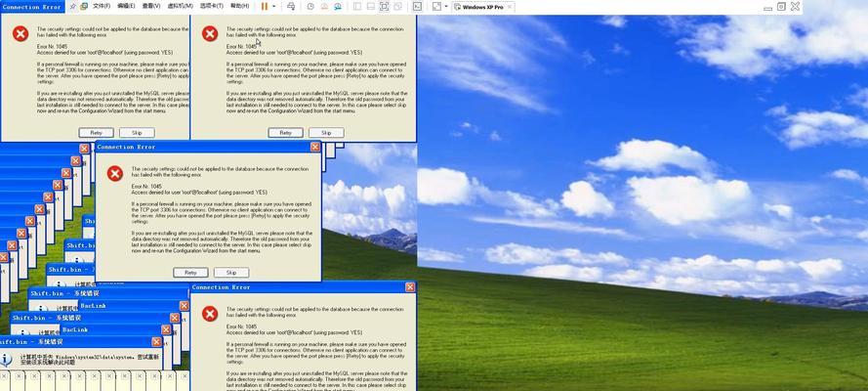Screen dimensions: 868x391
Task: Close the Windows XP Pro tab
Action: (x=510, y=7)
